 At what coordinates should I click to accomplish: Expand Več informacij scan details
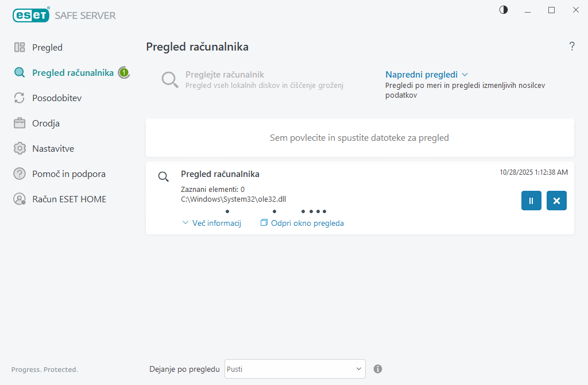pos(211,223)
